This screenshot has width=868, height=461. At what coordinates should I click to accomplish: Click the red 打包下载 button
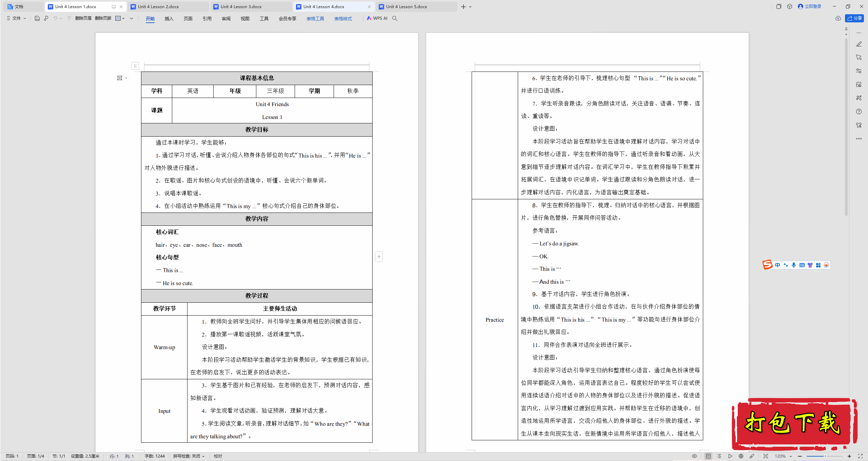click(794, 424)
